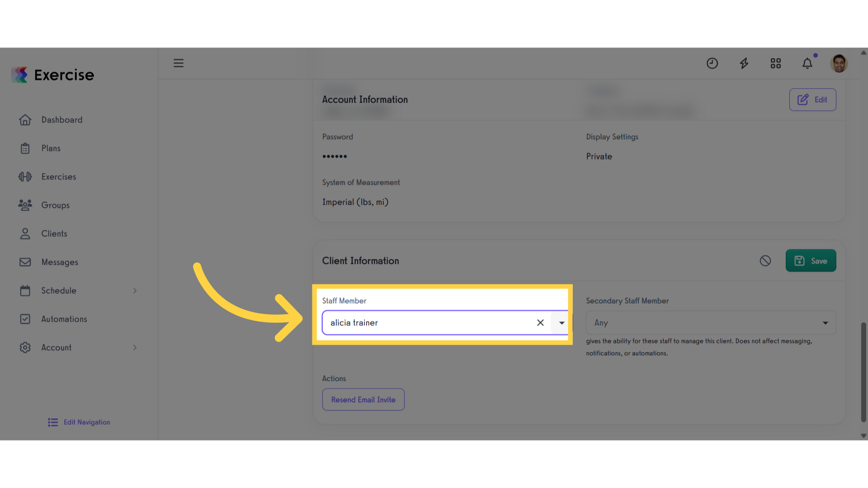868x488 pixels.
Task: Click the Groups people icon
Action: (x=25, y=205)
